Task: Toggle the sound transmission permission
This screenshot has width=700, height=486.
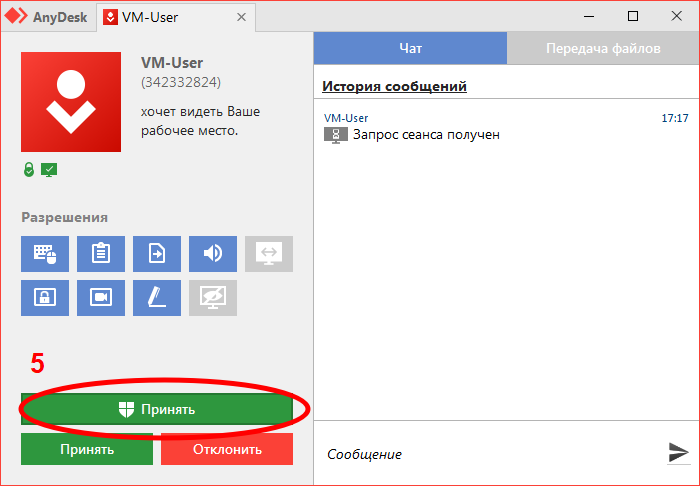Action: [213, 254]
